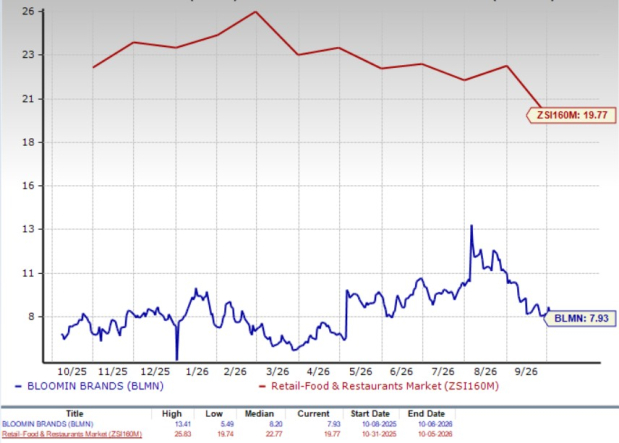Click the 13 y-axis label
The width and height of the screenshot is (619, 443).
click(28, 229)
